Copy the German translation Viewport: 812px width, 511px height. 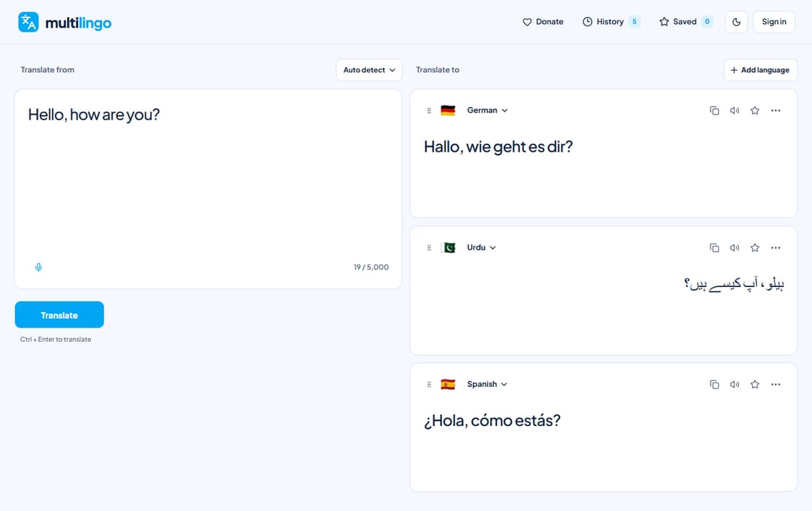[x=714, y=110]
